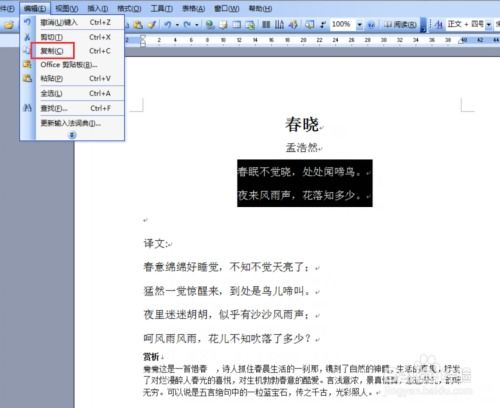Click selected line 夜来风雨声，花落知多少

tap(300, 195)
